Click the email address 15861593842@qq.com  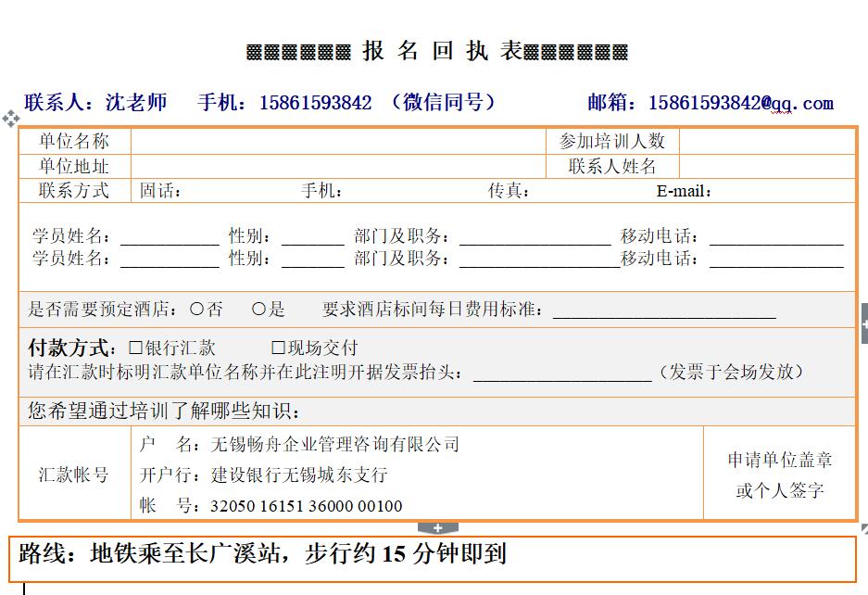tap(740, 103)
